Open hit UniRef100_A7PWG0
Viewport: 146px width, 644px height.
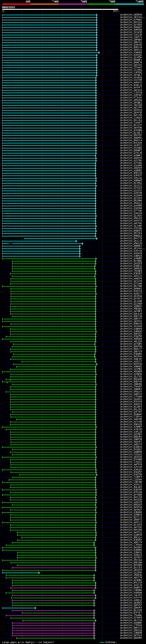tap(131, 20)
